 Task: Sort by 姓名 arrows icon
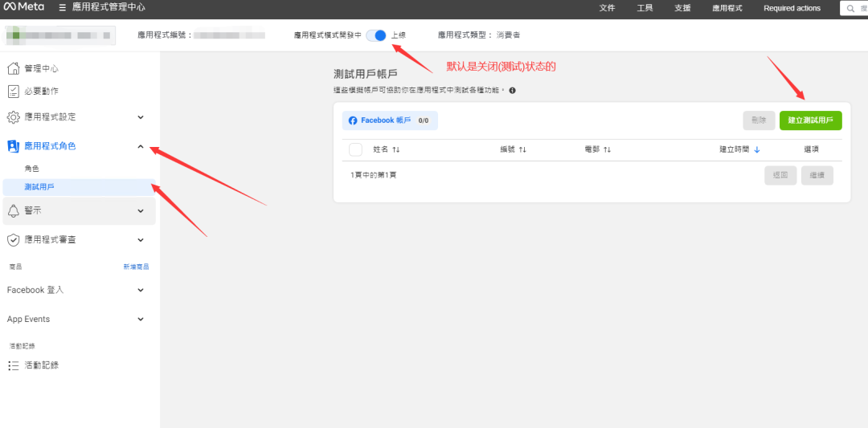(395, 150)
